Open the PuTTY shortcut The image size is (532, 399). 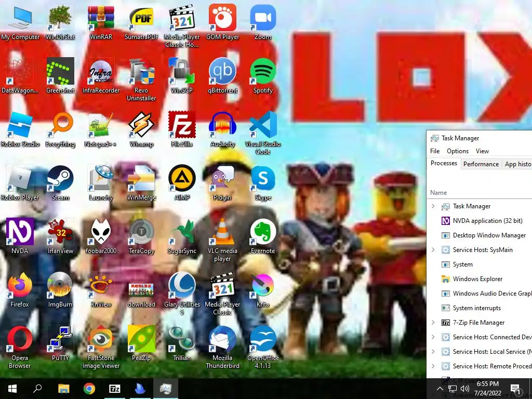(x=60, y=343)
